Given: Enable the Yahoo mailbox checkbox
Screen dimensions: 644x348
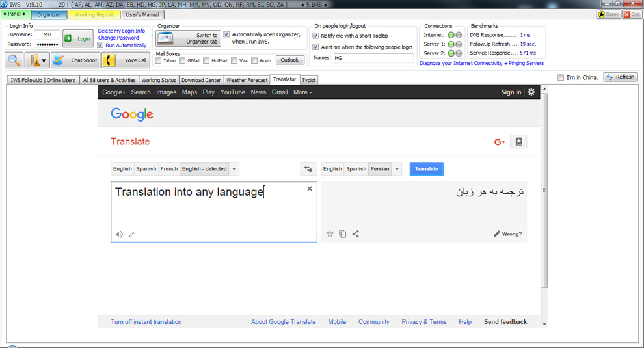Looking at the screenshot, I should point(158,60).
